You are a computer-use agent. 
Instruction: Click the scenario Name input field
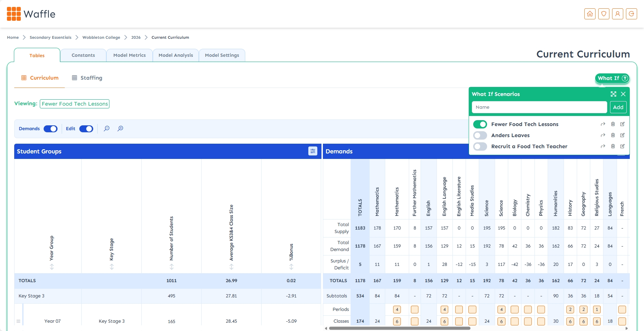coord(539,107)
